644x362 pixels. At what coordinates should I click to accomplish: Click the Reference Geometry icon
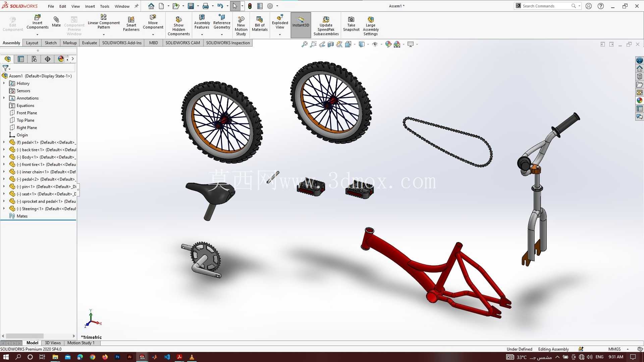(222, 22)
